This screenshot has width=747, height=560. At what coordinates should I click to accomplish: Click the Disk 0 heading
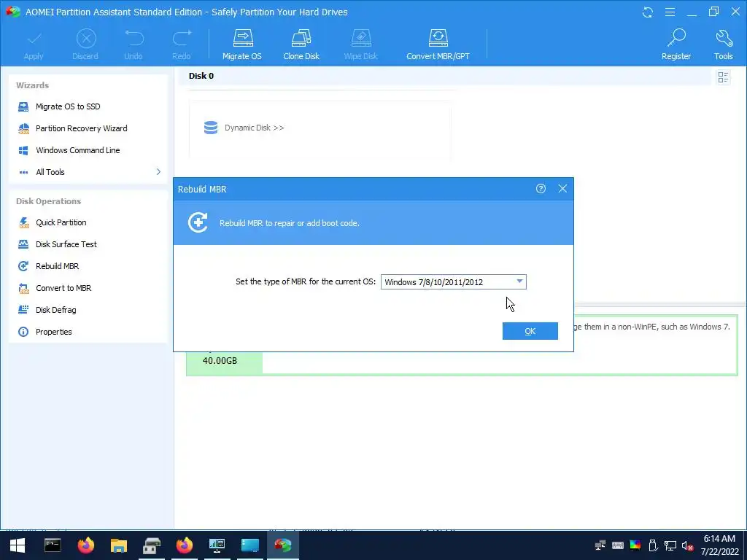tap(201, 76)
